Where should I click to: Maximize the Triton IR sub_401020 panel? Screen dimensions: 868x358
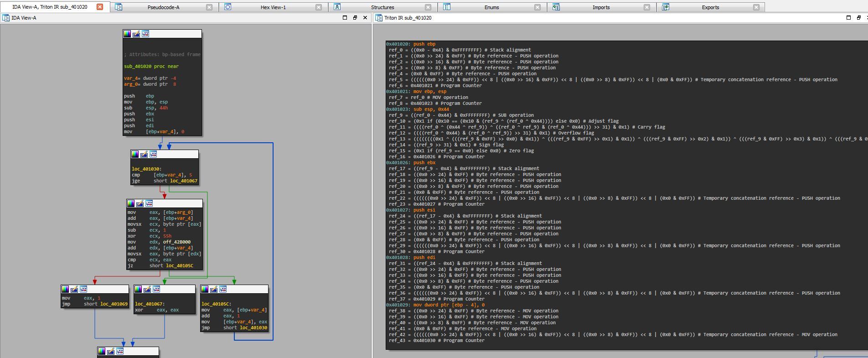[848, 18]
